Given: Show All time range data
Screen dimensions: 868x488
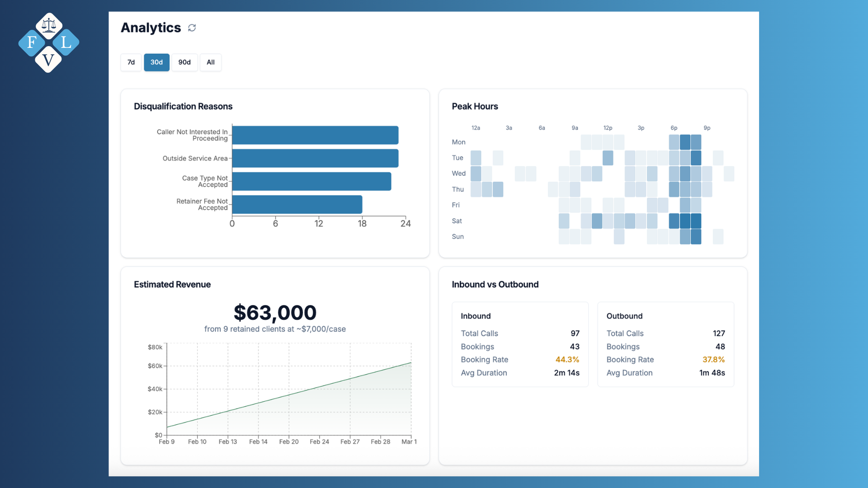Looking at the screenshot, I should pos(211,62).
